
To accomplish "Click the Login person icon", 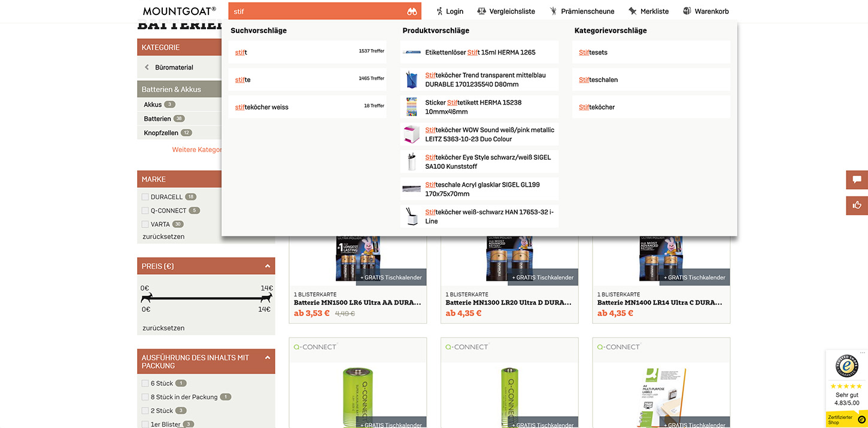I will (x=439, y=11).
